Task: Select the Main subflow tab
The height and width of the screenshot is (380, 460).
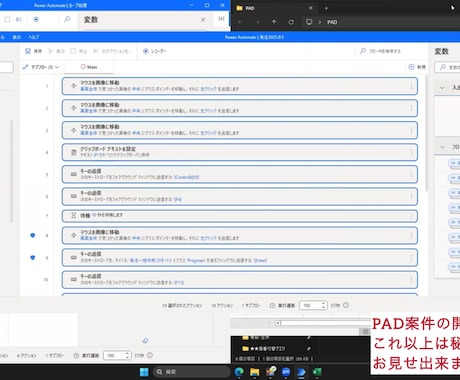Action: [89, 67]
